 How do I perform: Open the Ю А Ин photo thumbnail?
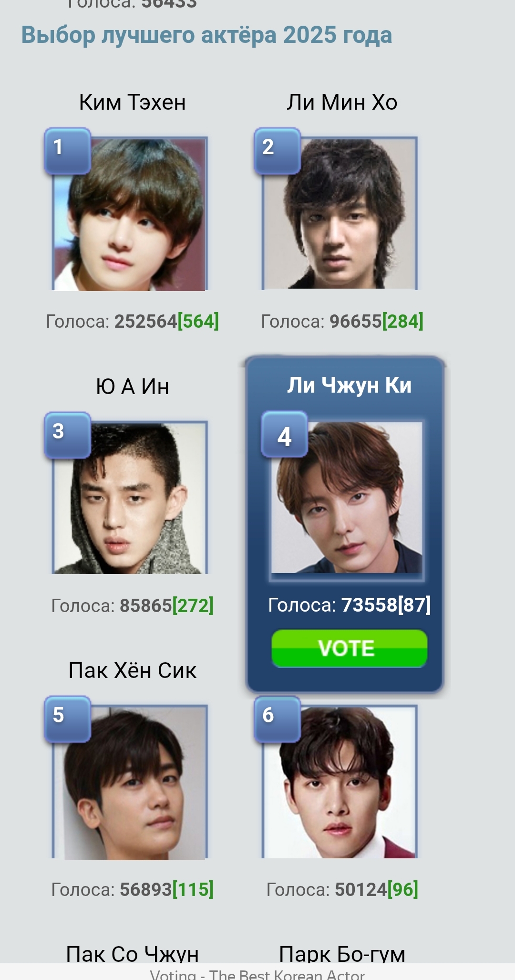[130, 498]
